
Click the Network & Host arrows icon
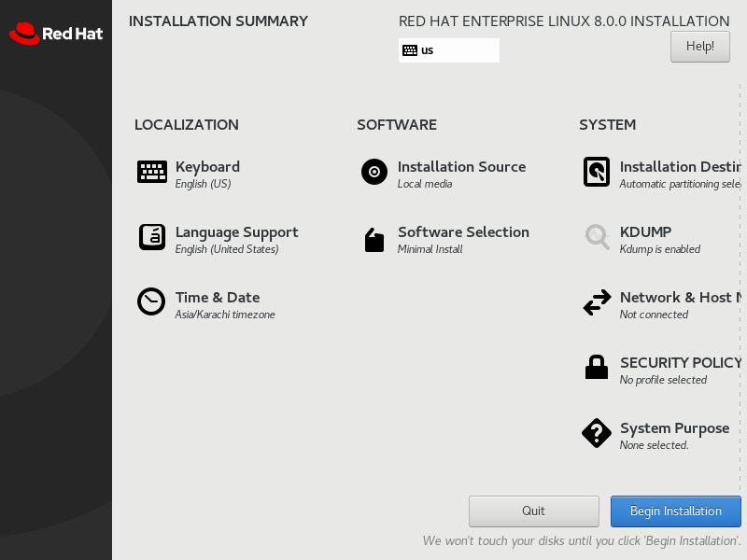pos(597,302)
